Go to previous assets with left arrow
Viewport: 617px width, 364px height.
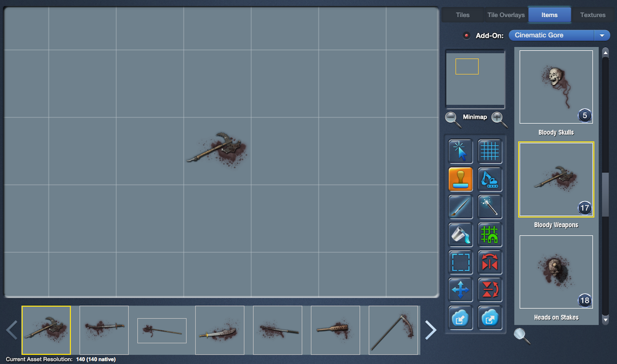tap(12, 330)
